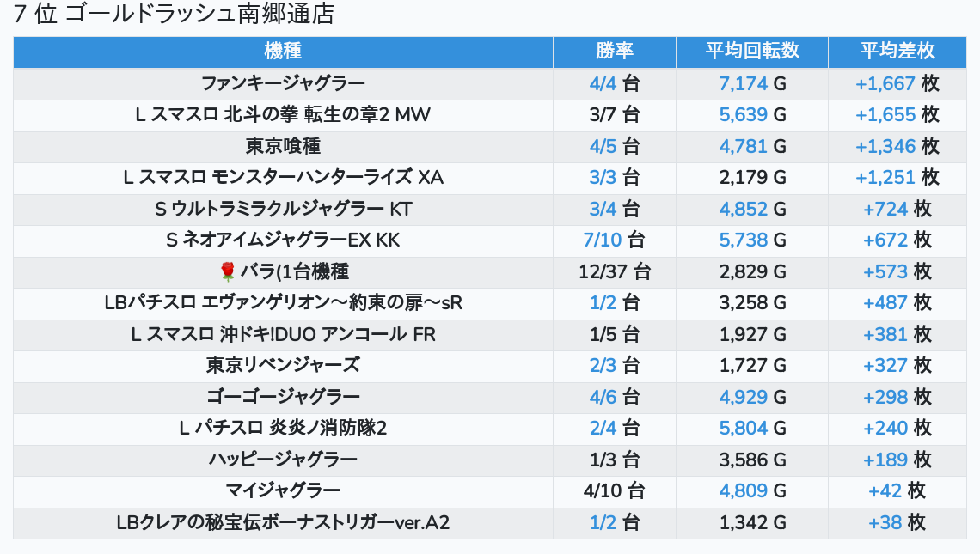Click the 機種 column header
This screenshot has width=980, height=554.
283,52
